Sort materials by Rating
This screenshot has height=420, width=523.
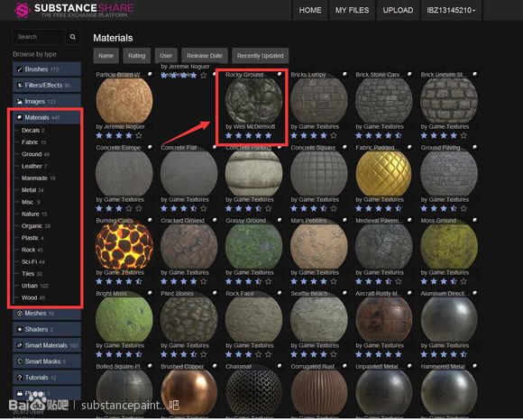(x=137, y=56)
